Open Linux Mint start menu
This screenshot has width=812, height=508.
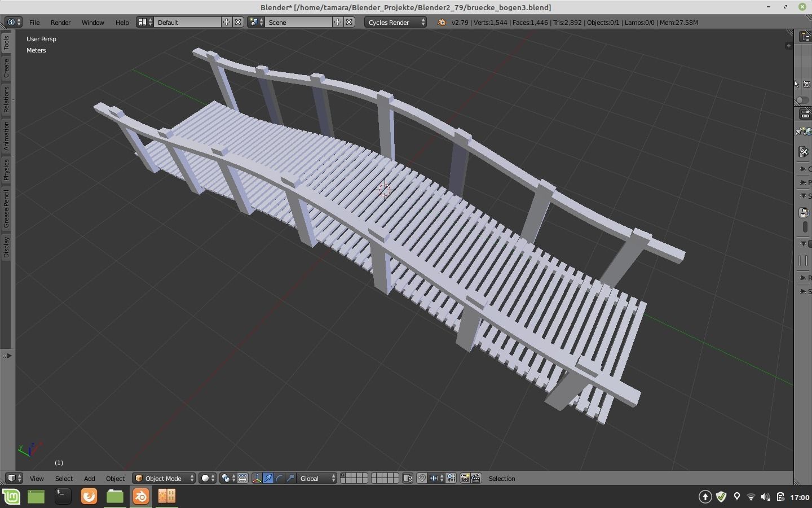click(11, 497)
